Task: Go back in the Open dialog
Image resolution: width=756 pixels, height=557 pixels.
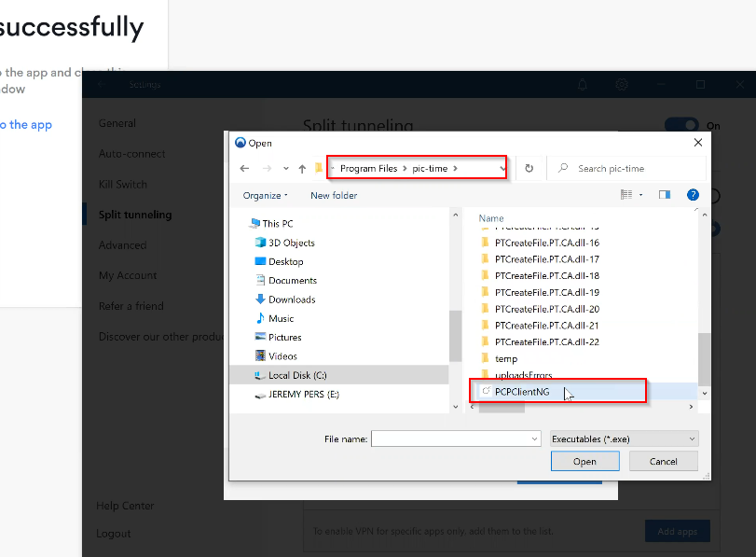Action: pos(244,169)
